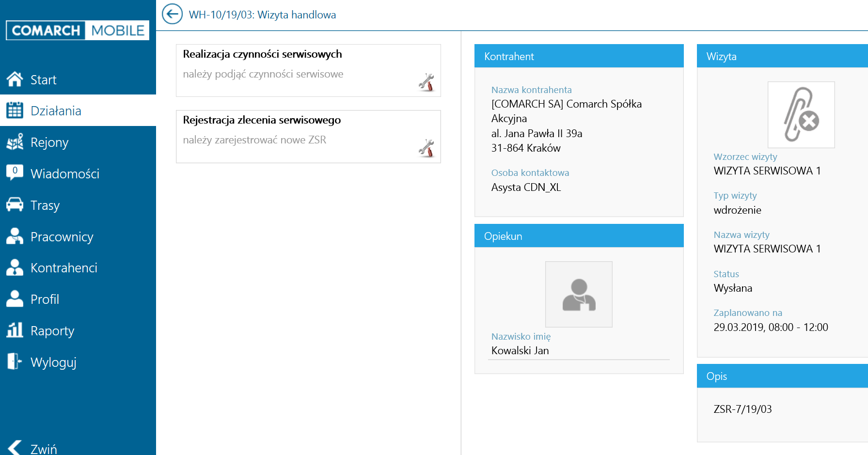Screen dimensions: 868x455
Task: Click the Trasy car icon
Action: click(x=15, y=204)
